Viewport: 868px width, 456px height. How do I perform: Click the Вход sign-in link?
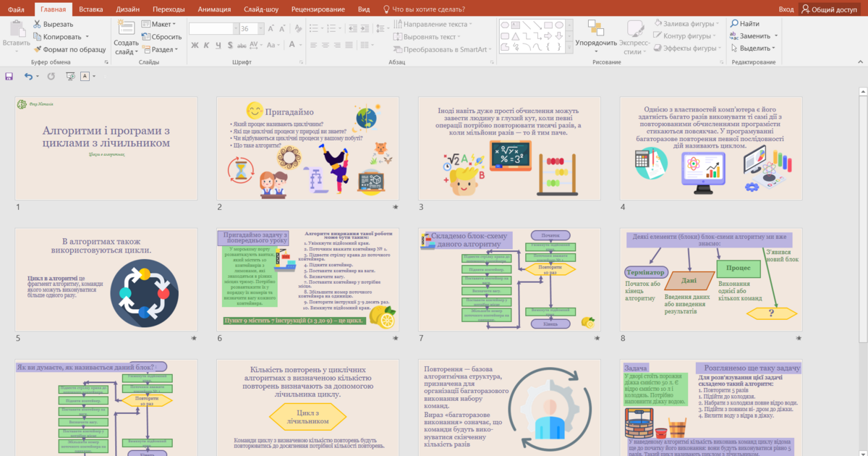786,9
